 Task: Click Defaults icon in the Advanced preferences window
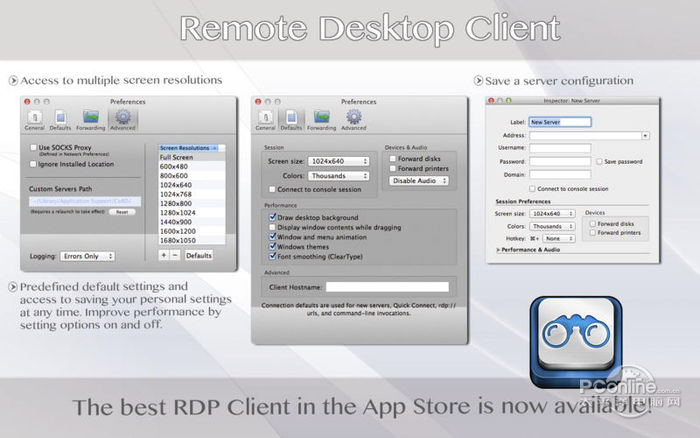tap(59, 119)
